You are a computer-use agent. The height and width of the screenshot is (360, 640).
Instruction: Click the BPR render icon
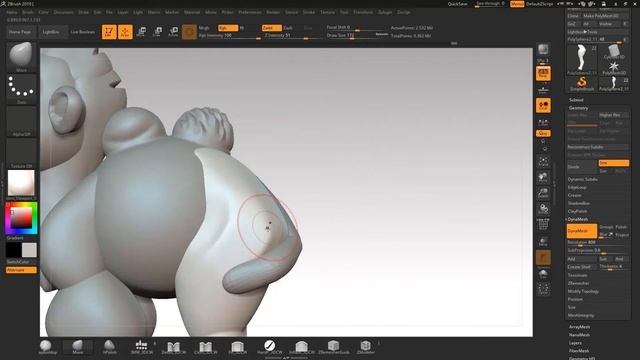click(543, 50)
